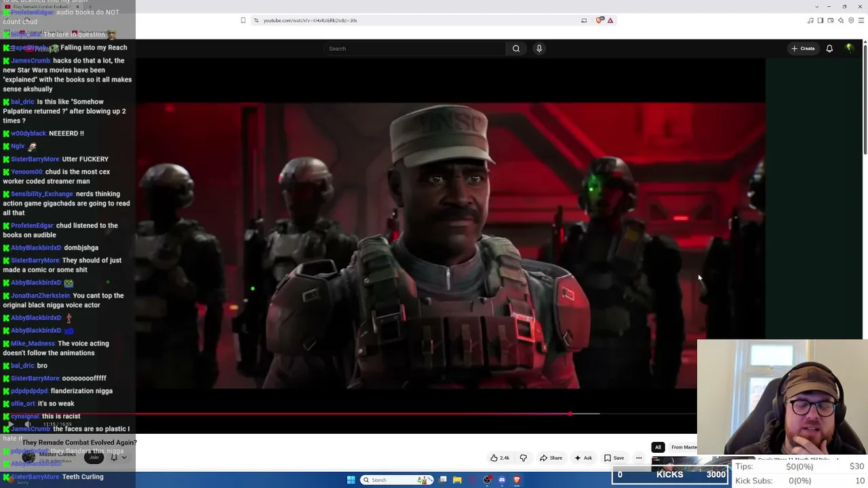Share the YouTube video

click(x=551, y=458)
